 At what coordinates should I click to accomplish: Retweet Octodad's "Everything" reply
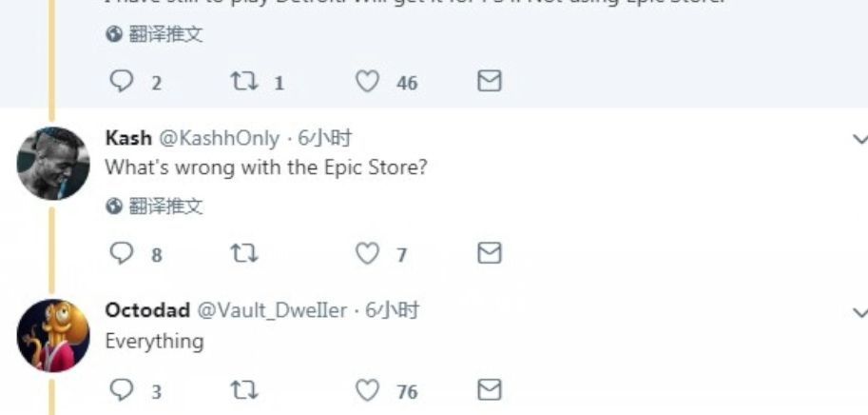244,390
